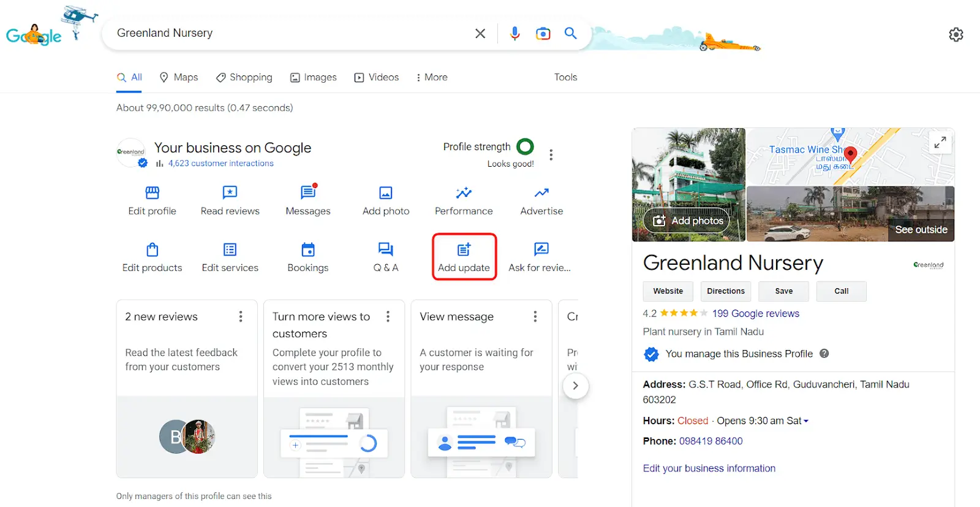The width and height of the screenshot is (980, 507).
Task: Start voice search with the microphone
Action: tap(515, 34)
